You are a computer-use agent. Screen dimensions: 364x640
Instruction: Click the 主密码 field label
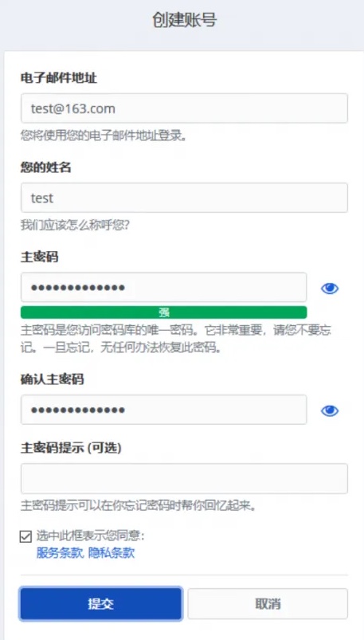pos(39,257)
